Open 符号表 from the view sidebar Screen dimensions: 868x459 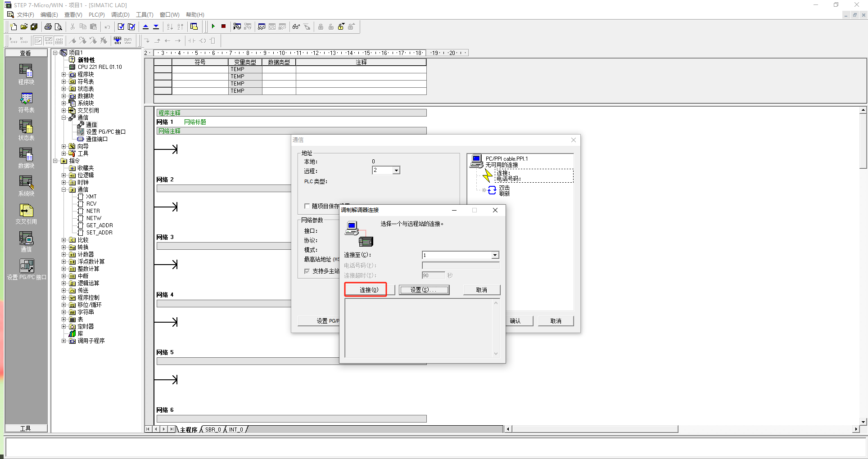tap(26, 102)
